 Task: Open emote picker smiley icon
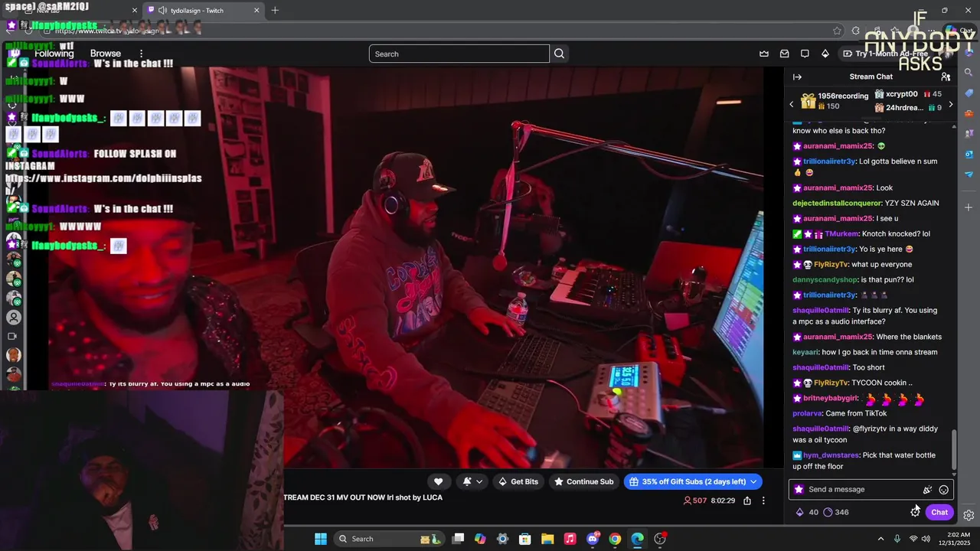944,490
